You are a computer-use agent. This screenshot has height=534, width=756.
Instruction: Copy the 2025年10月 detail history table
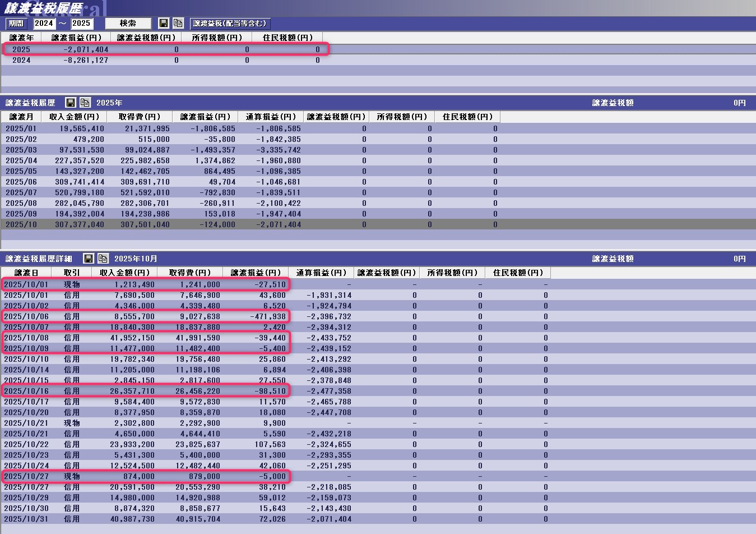point(103,259)
